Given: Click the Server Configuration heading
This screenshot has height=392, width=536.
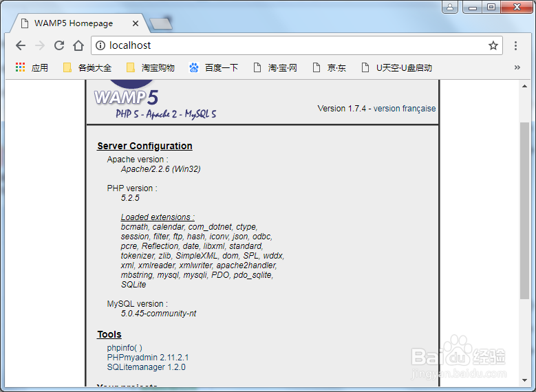Looking at the screenshot, I should tap(144, 146).
